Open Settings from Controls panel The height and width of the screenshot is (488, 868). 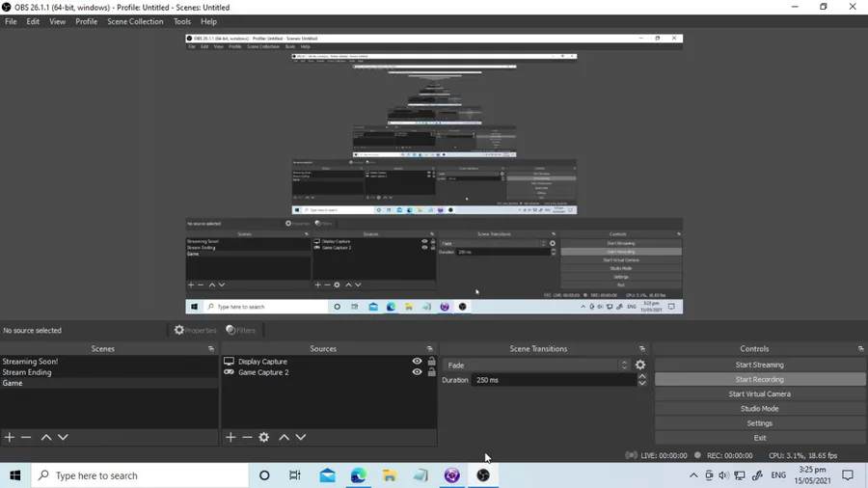coord(760,423)
